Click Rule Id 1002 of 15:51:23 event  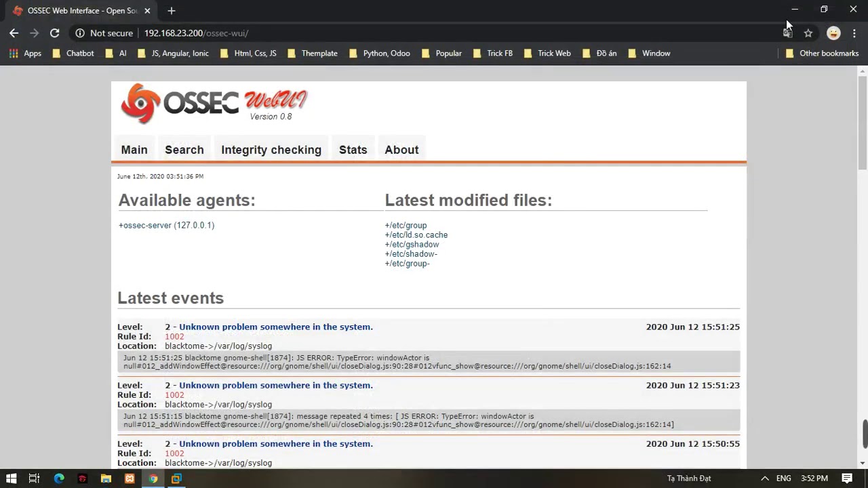174,394
